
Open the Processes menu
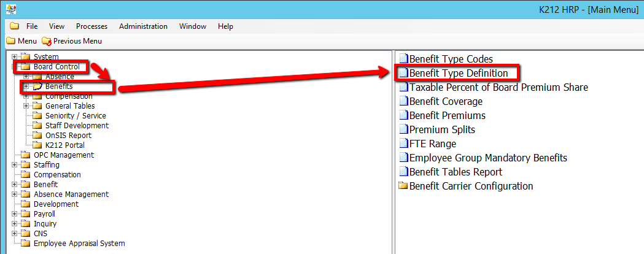(91, 26)
